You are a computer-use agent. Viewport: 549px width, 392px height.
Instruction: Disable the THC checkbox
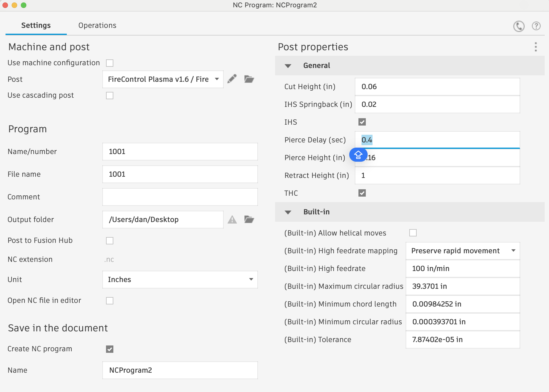click(x=362, y=193)
